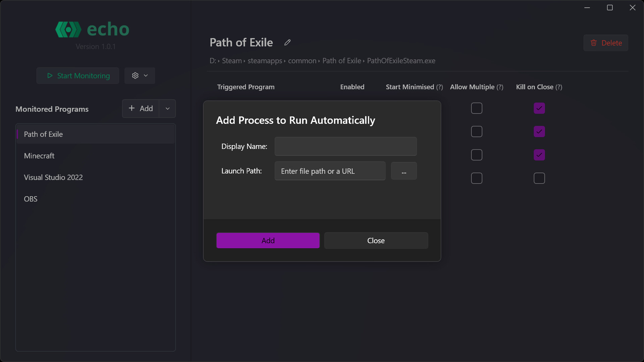Check Kill on Close in the bottom row
This screenshot has height=362, width=644.
(x=539, y=178)
